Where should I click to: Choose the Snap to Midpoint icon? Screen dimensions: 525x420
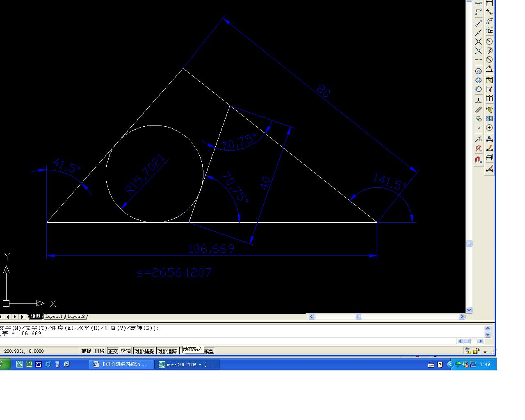(479, 32)
